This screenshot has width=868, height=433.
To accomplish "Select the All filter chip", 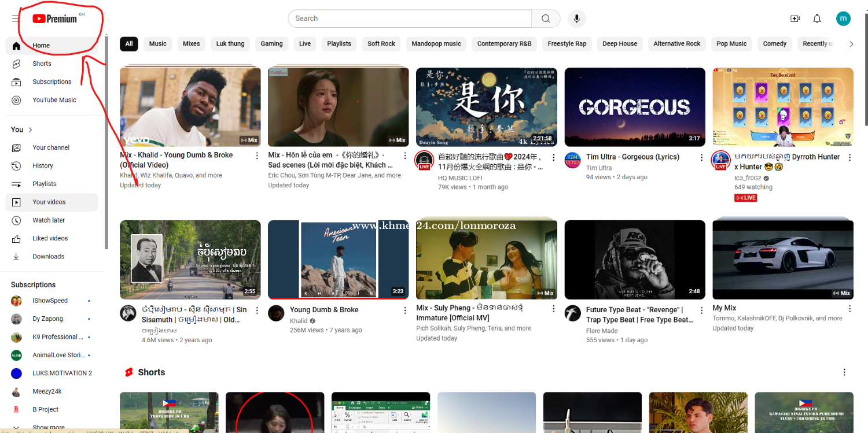I will click(129, 44).
